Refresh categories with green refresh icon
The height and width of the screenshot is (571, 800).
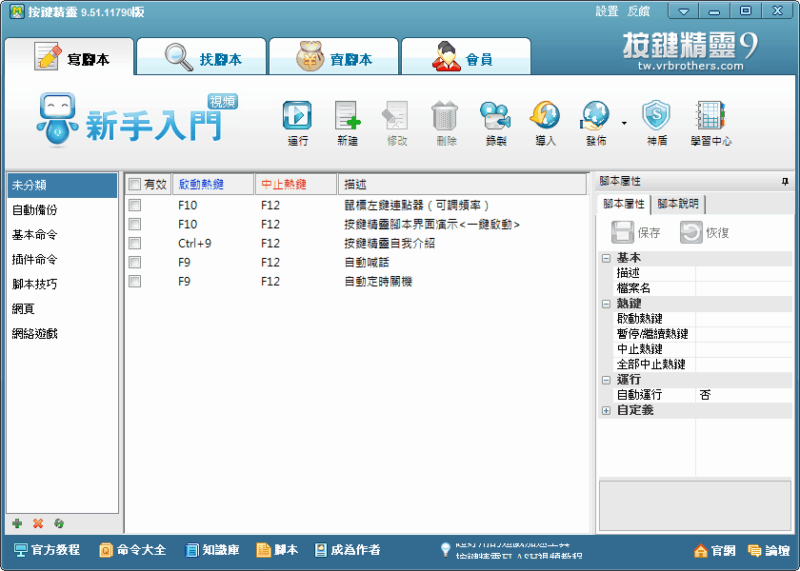[59, 523]
